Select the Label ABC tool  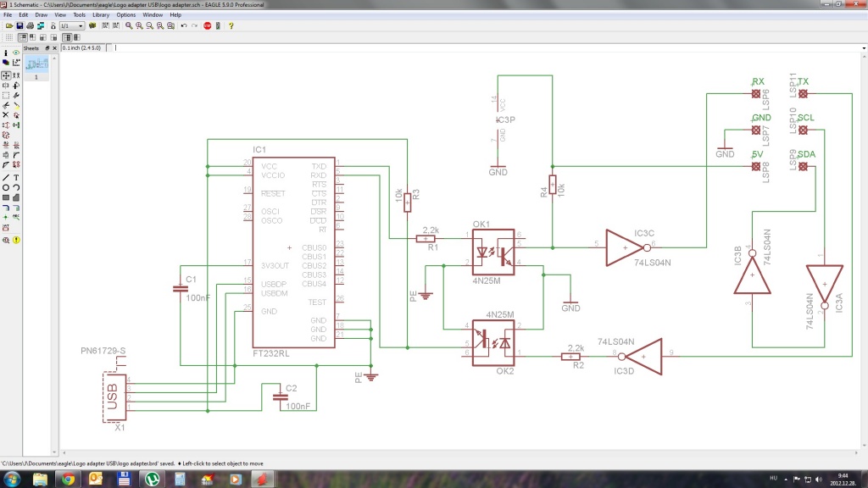pos(16,217)
